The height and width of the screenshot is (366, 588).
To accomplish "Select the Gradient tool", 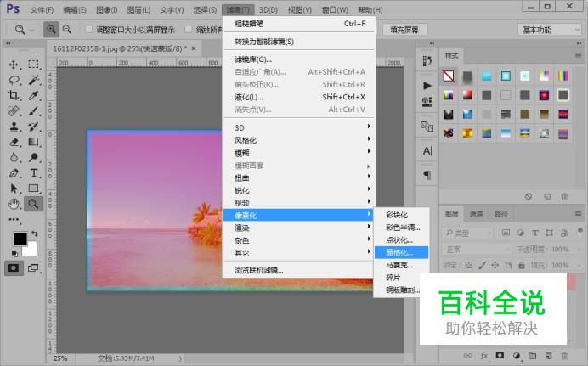I will click(x=33, y=142).
